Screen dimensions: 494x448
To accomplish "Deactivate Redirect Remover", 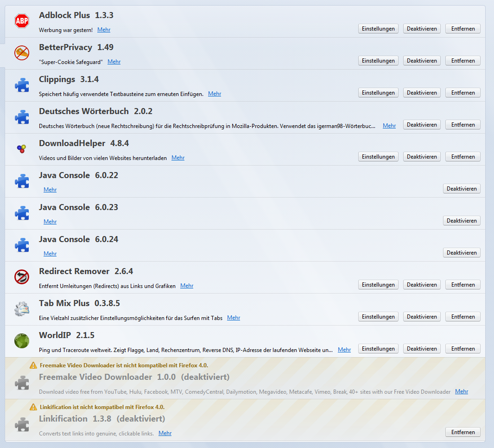I will (422, 285).
